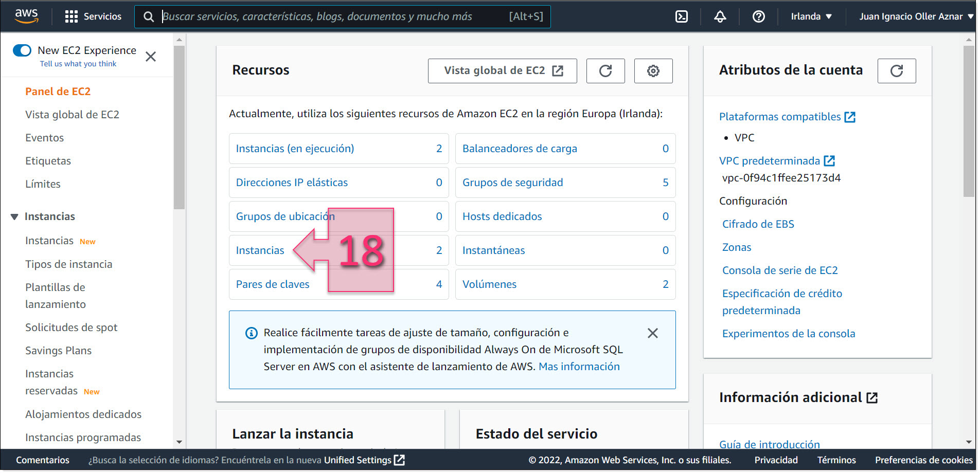The image size is (980, 474).
Task: Click the AWS logo in the top bar
Action: [x=27, y=16]
